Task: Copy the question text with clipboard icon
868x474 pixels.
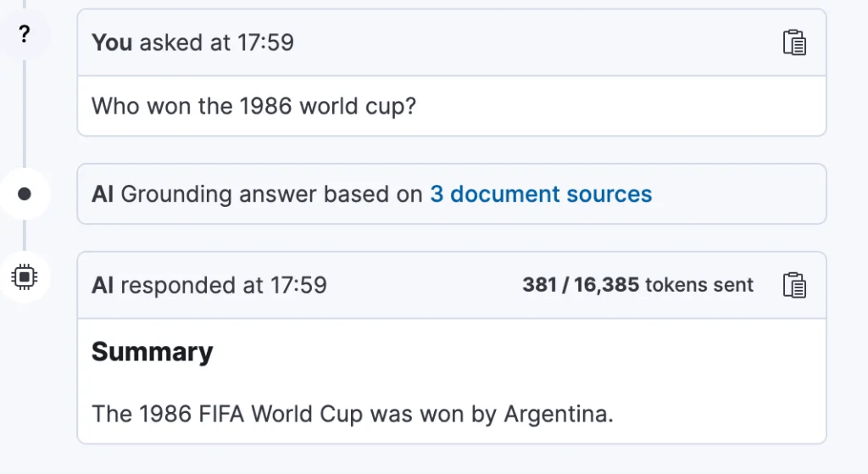Action: coord(793,42)
